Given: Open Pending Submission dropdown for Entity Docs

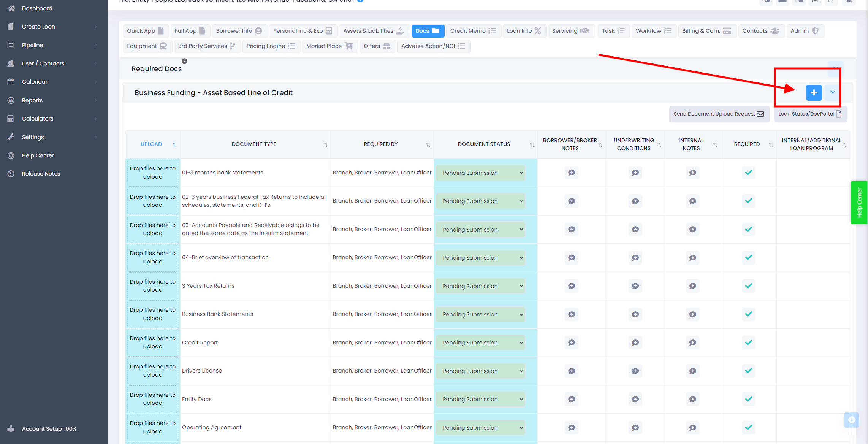Looking at the screenshot, I should [480, 399].
